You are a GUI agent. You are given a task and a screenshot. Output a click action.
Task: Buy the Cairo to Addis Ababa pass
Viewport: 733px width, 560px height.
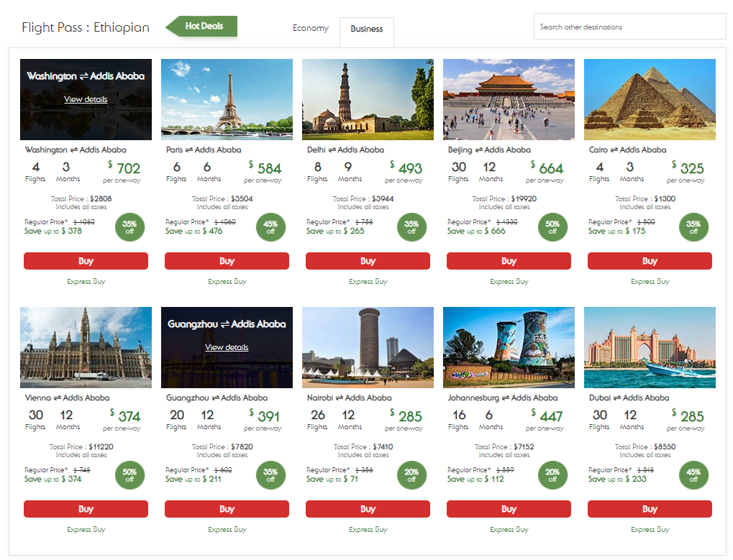coord(650,261)
